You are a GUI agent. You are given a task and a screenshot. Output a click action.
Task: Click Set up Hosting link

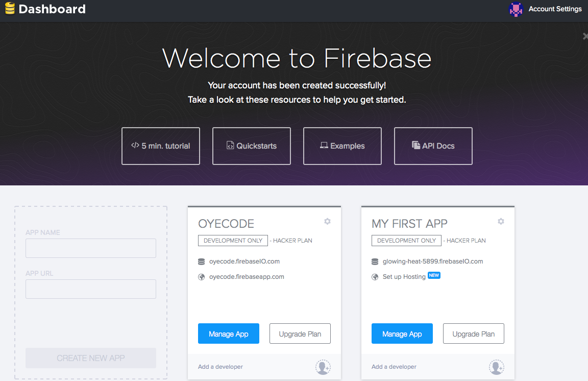click(x=404, y=277)
